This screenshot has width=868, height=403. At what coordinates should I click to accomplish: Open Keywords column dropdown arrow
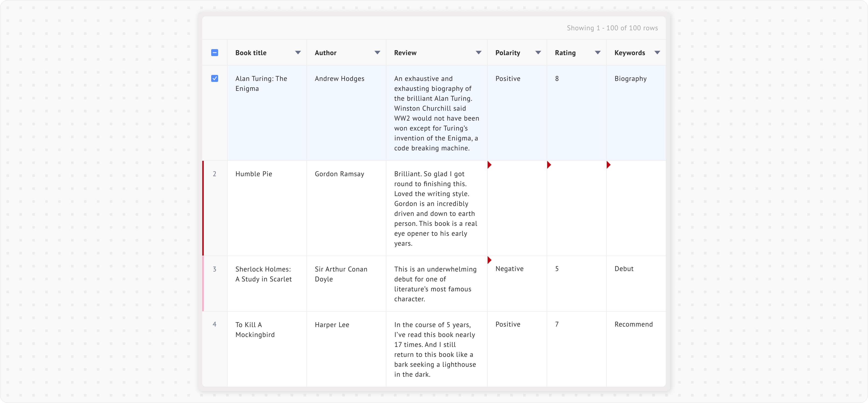[x=657, y=53]
